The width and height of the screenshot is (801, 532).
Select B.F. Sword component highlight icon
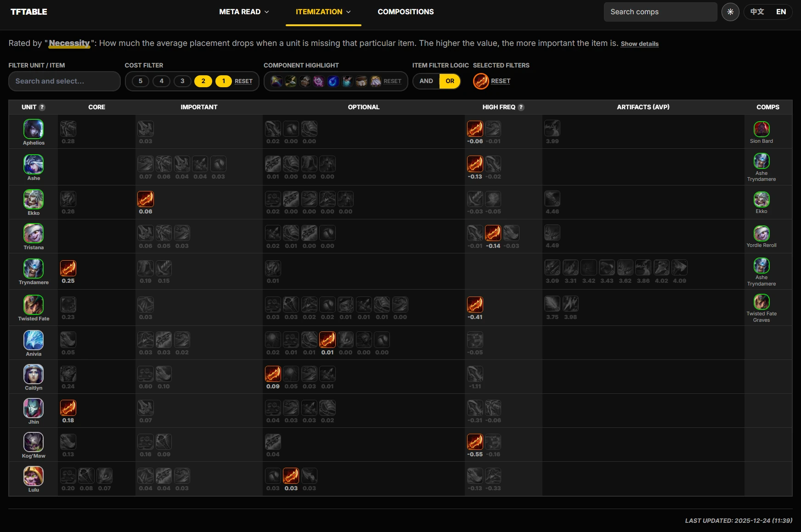276,81
